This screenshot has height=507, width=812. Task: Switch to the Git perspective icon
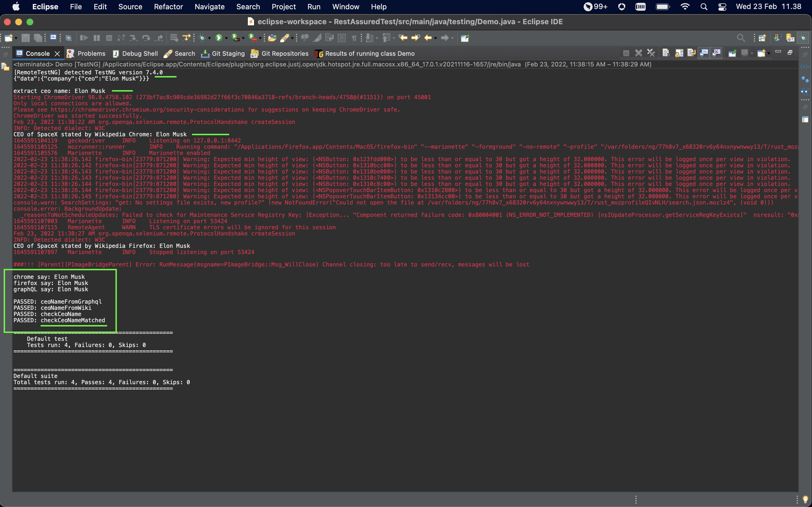[790, 38]
